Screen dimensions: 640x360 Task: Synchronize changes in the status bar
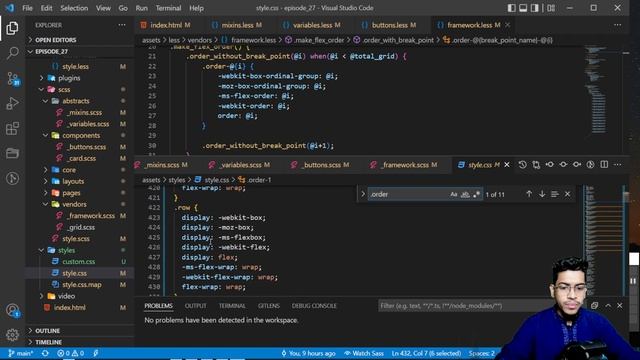click(45, 353)
